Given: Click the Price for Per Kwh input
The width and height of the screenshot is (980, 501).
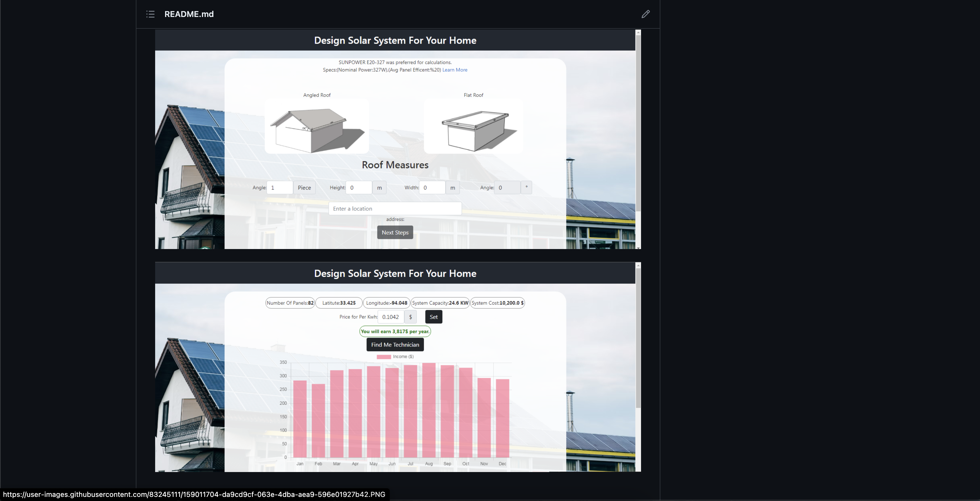Looking at the screenshot, I should [391, 317].
